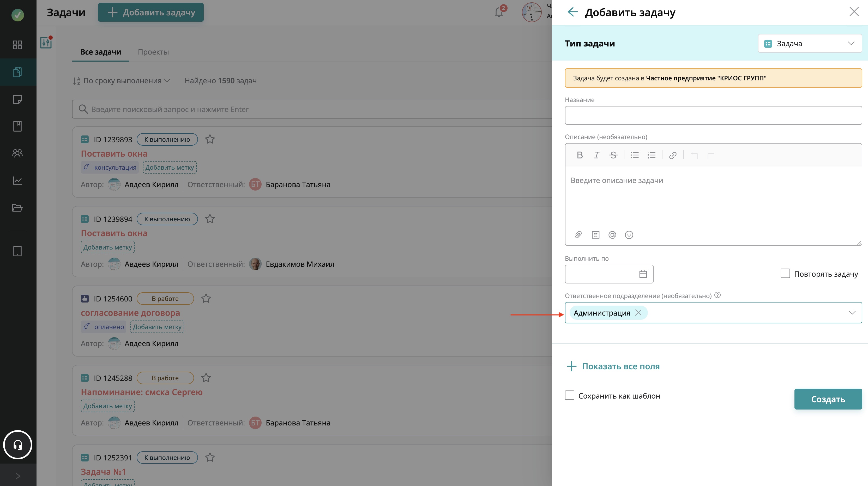Enable the Повторять задачу checkbox
Screen dimensions: 868x486
[x=785, y=273]
